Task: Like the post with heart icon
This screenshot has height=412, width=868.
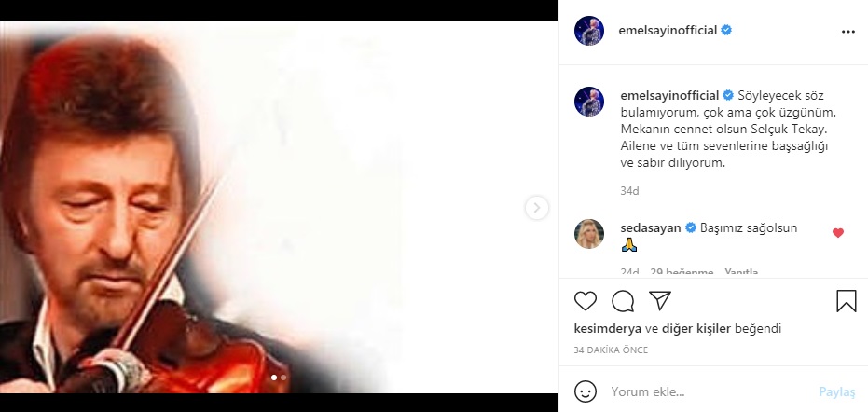Action: [x=586, y=301]
